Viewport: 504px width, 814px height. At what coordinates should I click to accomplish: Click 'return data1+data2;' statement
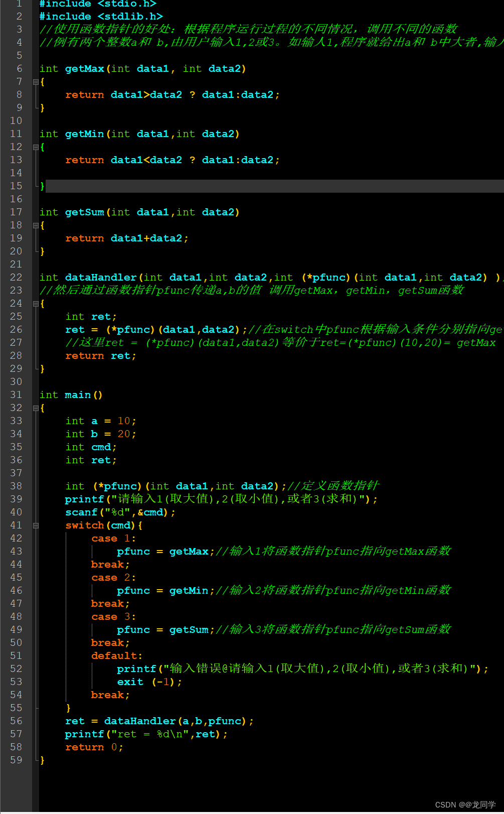127,238
